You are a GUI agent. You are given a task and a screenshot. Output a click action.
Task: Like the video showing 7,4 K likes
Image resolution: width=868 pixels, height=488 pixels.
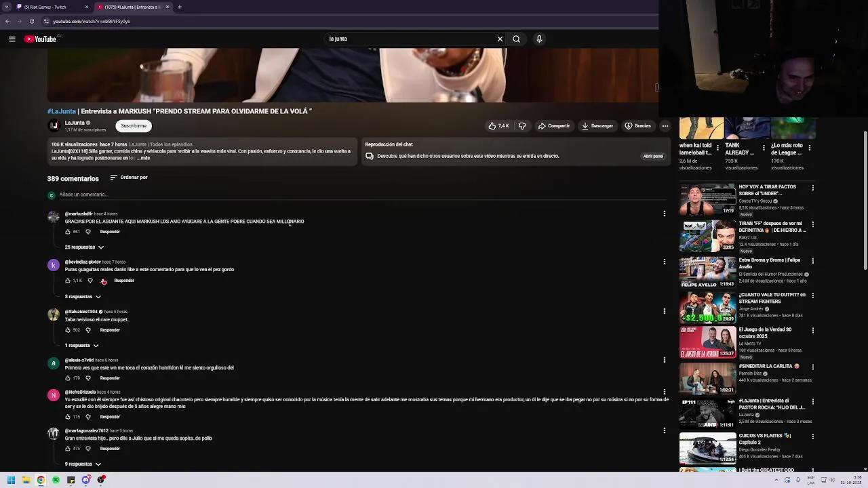(498, 126)
